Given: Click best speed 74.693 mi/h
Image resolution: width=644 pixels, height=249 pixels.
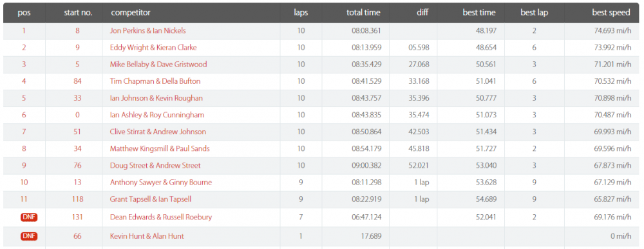Looking at the screenshot, I should pos(612,31).
